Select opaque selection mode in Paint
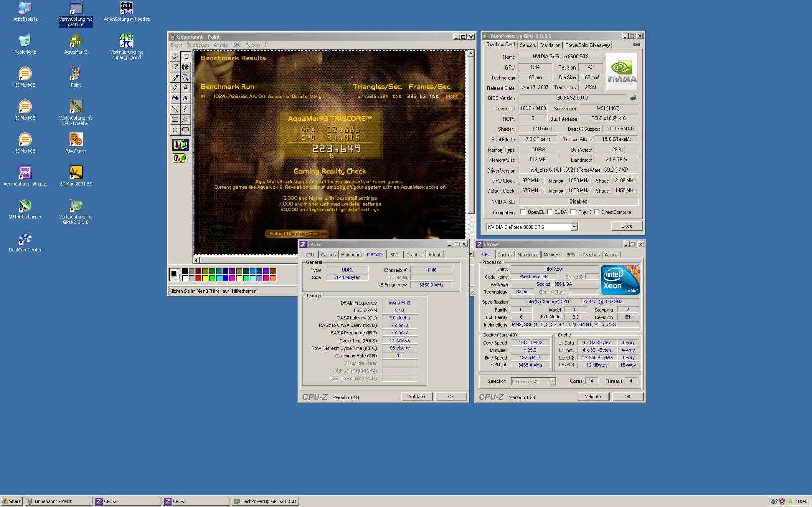Viewport: 812px width, 507px height. [x=180, y=145]
